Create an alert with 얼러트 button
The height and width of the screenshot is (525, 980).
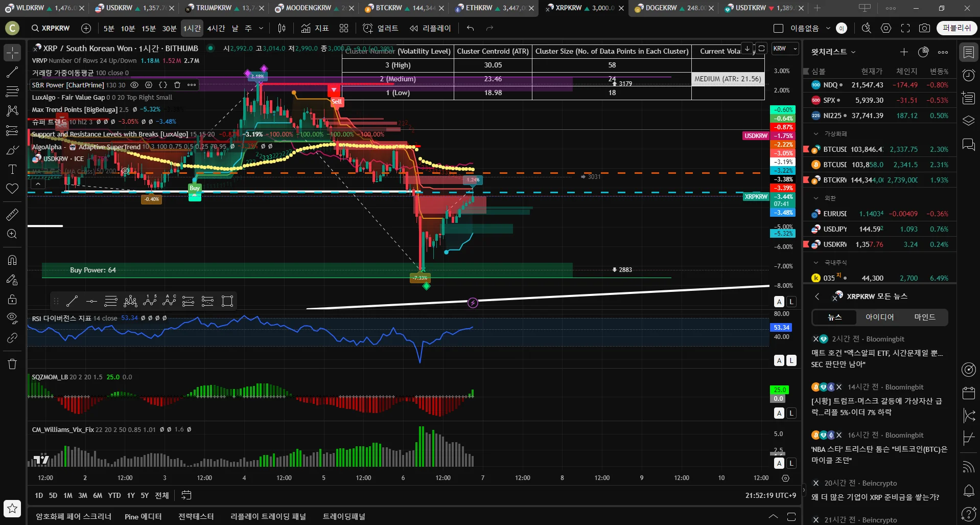(x=380, y=28)
